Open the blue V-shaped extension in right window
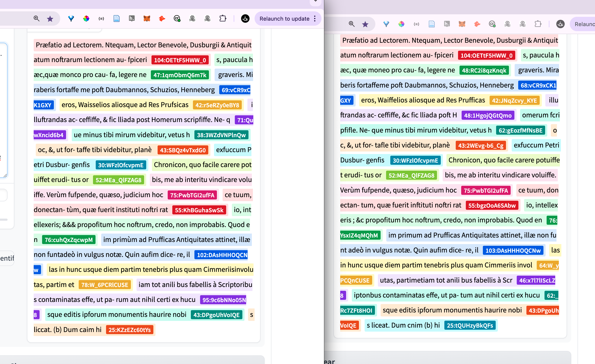 coord(386,24)
